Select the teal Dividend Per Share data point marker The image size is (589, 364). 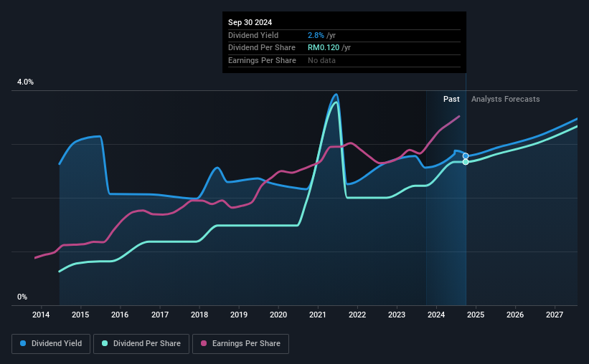click(466, 162)
